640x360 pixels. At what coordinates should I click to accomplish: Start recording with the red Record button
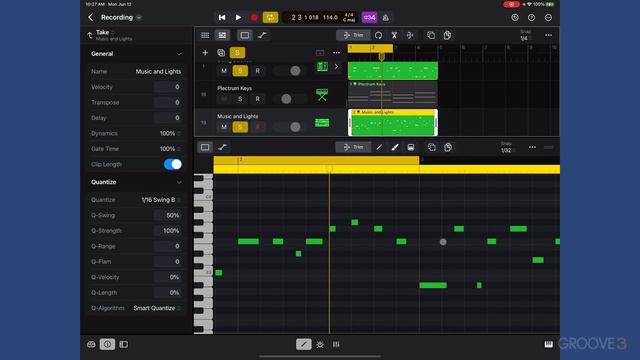(254, 18)
